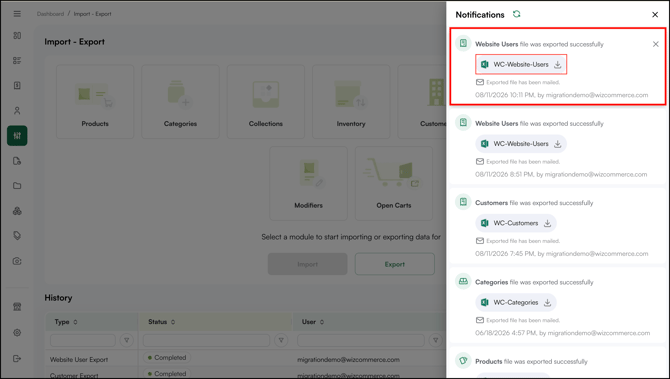Select the active Import-Export sidebar icon
Screen dimensions: 670x379
click(17, 136)
